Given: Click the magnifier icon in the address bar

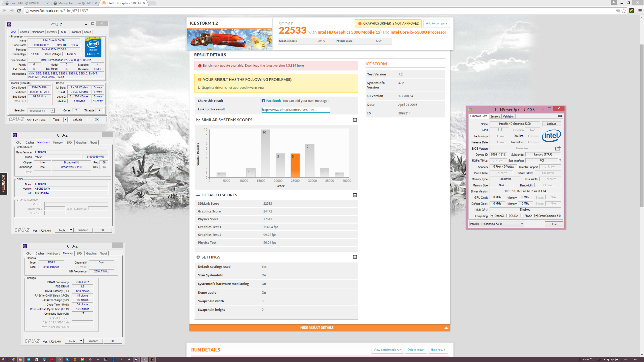Looking at the screenshot, I should [618, 11].
